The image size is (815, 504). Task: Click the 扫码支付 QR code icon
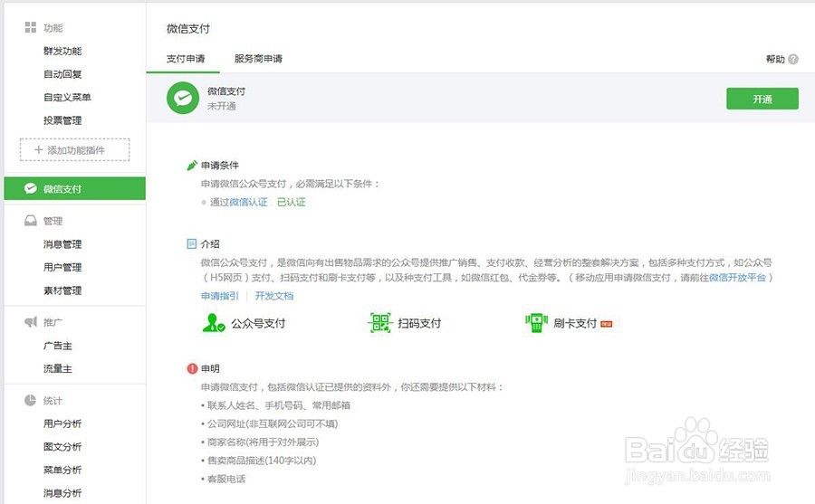[x=380, y=323]
